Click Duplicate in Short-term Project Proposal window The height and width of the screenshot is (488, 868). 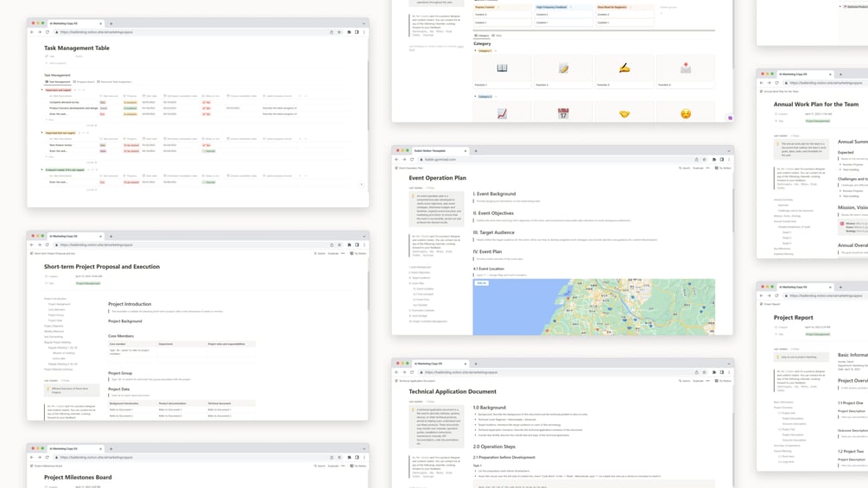333,253
